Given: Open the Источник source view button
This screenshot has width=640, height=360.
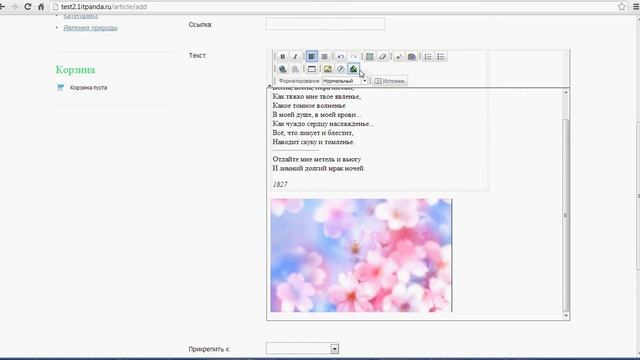Looking at the screenshot, I should (x=390, y=81).
